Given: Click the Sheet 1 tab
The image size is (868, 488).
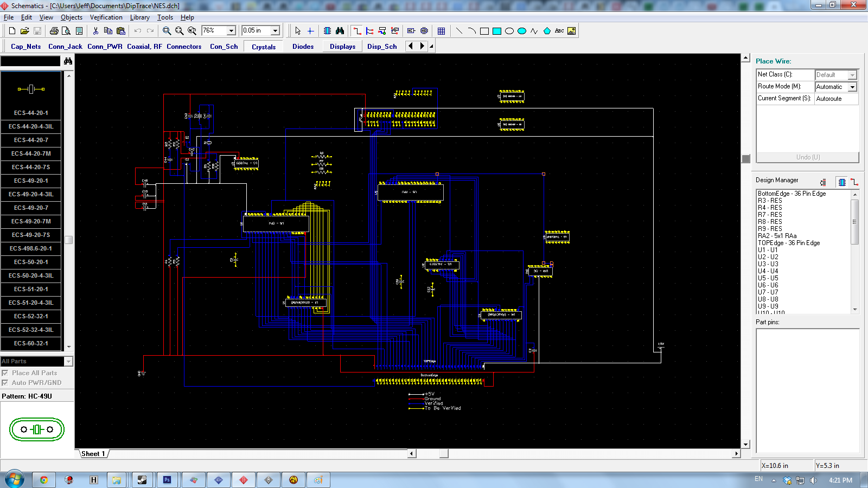Looking at the screenshot, I should tap(93, 454).
